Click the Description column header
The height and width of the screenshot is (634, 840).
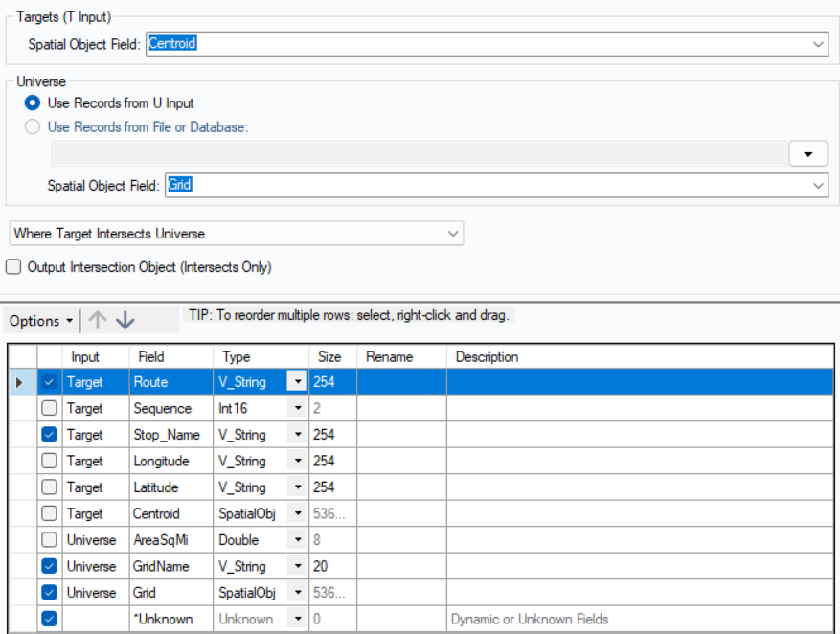click(640, 356)
